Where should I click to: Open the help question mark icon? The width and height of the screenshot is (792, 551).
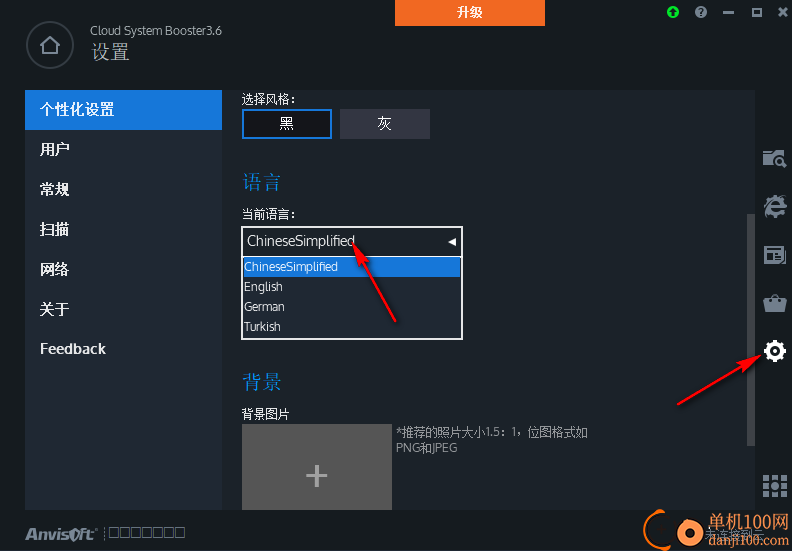(x=701, y=12)
